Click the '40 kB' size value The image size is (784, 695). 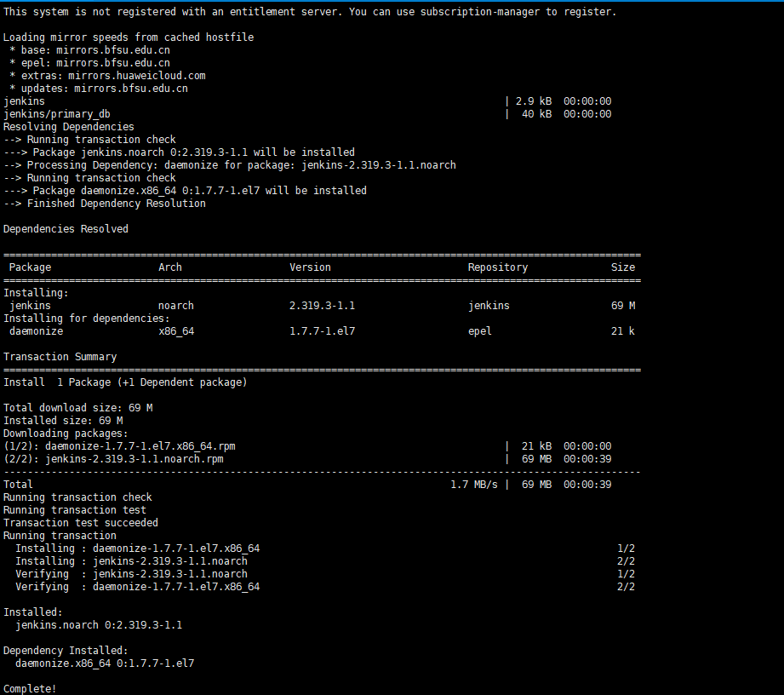(x=536, y=114)
